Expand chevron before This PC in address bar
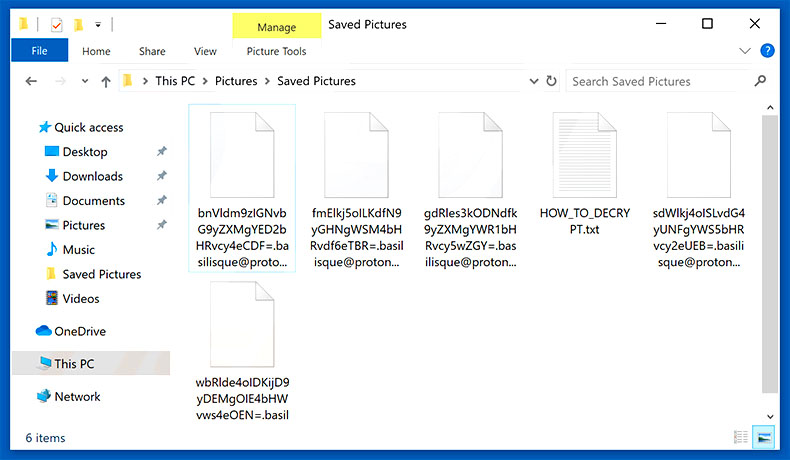Image resolution: width=790 pixels, height=460 pixels. click(x=145, y=81)
